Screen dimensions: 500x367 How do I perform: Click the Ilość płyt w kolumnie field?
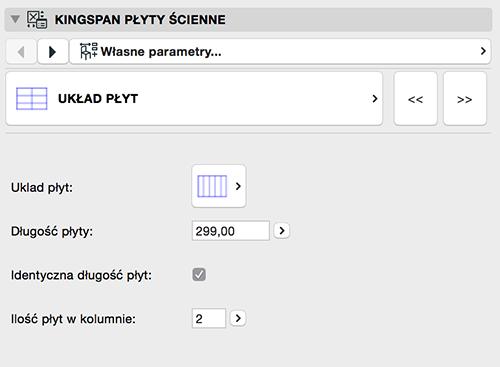pos(209,319)
